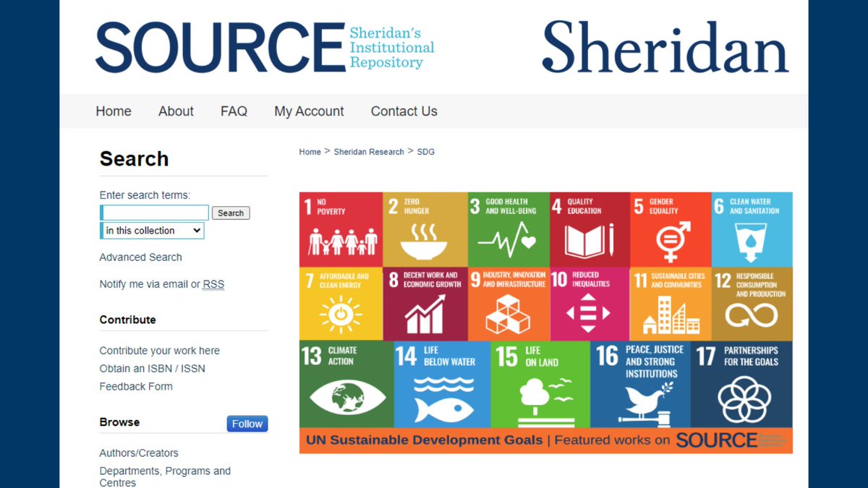Click the Life Below Water goal 14 tile
The image size is (868, 488).
pos(442,384)
